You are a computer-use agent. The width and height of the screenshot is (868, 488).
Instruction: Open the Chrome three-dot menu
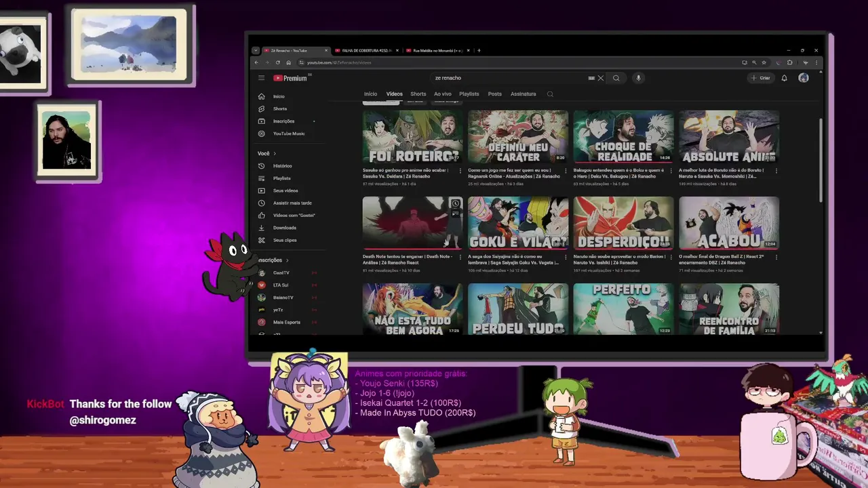[x=816, y=62]
